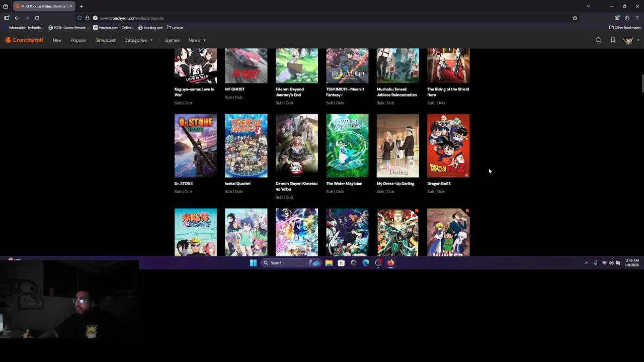
Task: Open the sidebar toggle icon in toolbar
Action: (7, 18)
